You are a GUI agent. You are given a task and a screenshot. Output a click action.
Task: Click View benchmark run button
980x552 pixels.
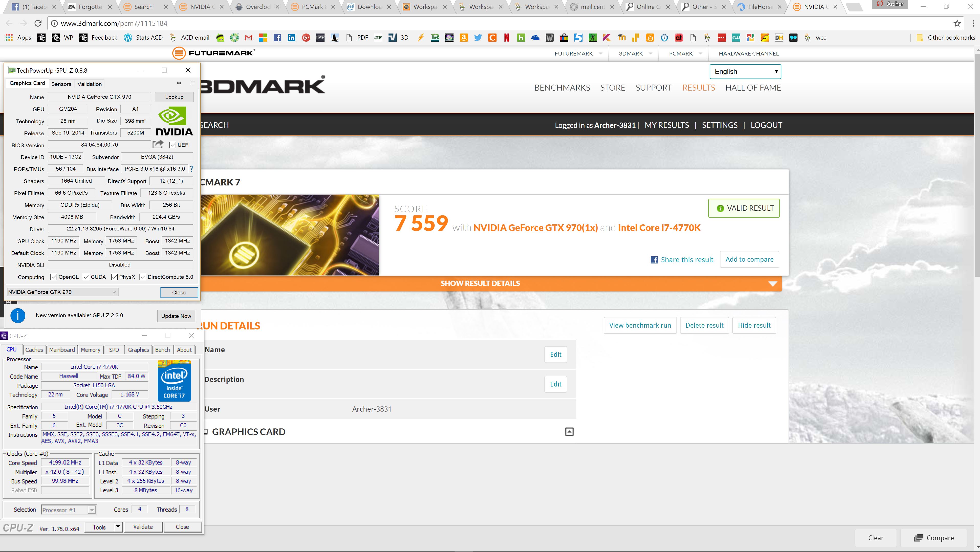(640, 325)
